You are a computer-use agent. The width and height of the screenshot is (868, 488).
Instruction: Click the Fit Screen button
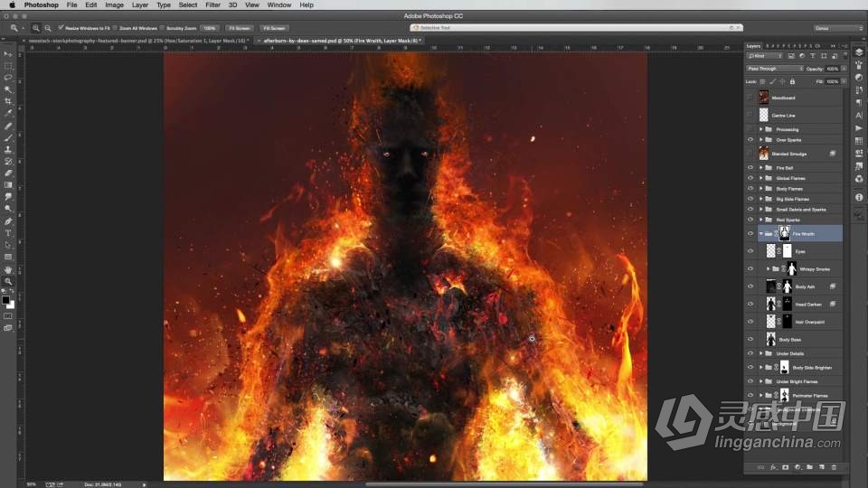click(x=240, y=28)
